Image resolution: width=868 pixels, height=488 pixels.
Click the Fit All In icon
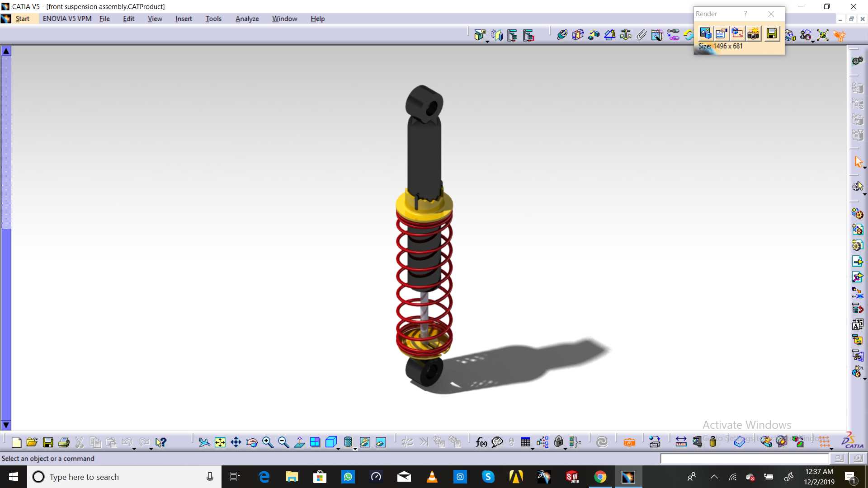pos(220,442)
